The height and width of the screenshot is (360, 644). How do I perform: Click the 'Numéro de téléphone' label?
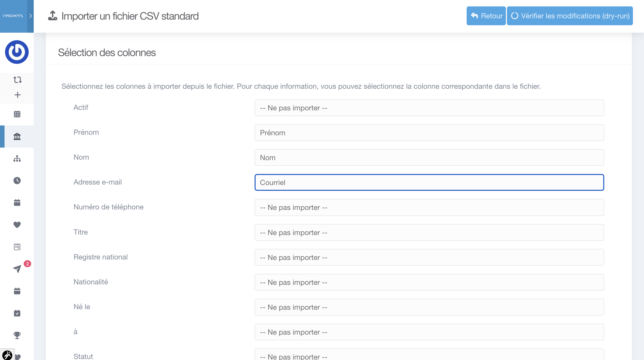(108, 207)
